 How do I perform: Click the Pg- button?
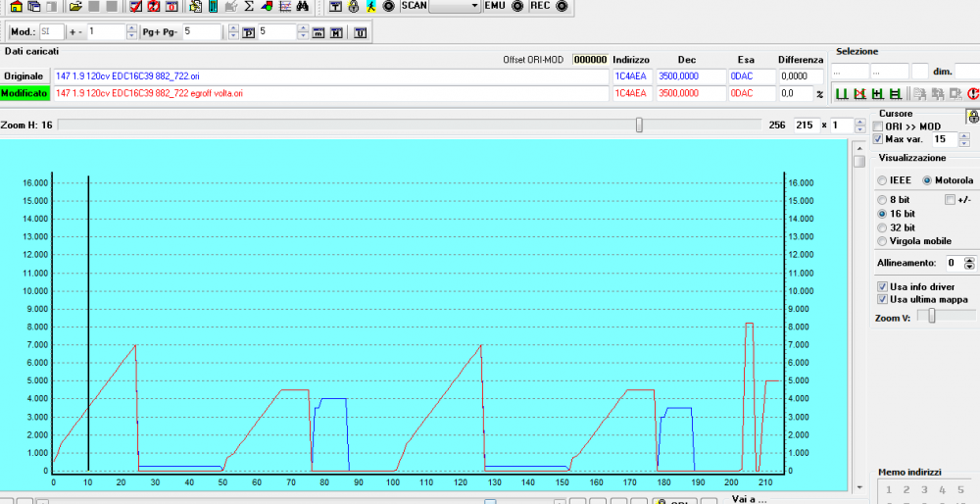170,32
